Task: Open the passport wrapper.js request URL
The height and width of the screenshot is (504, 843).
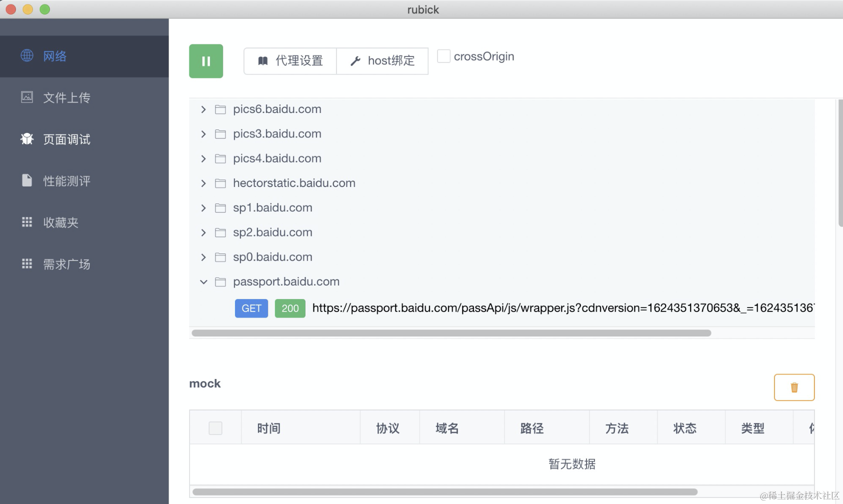Action: coord(563,308)
